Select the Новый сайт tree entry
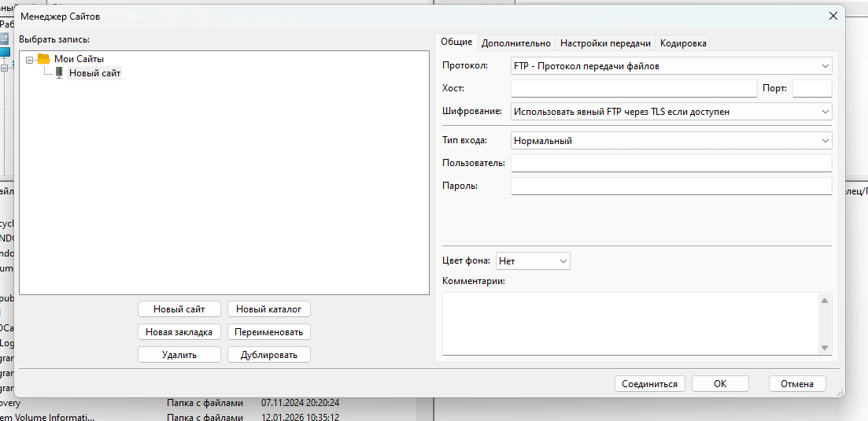The height and width of the screenshot is (421, 868). (x=94, y=73)
